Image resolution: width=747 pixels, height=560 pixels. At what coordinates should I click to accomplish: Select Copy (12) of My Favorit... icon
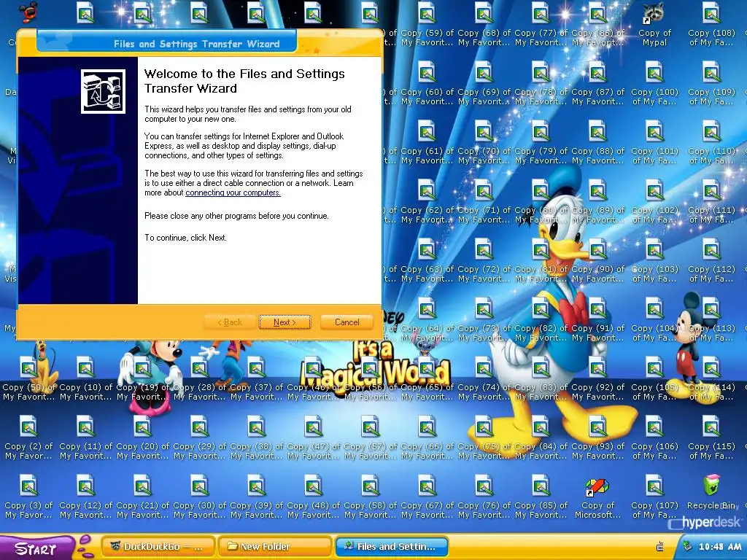(x=86, y=485)
